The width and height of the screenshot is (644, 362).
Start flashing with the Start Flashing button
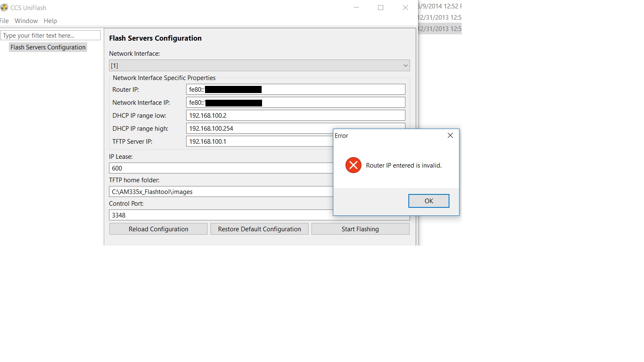point(360,229)
